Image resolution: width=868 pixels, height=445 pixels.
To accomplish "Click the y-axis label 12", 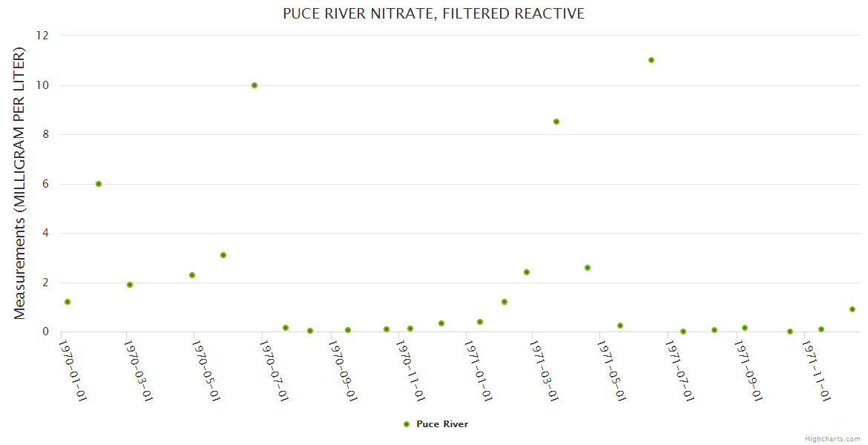I will pyautogui.click(x=42, y=36).
